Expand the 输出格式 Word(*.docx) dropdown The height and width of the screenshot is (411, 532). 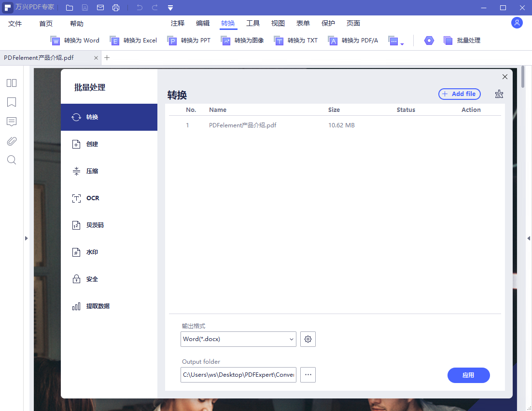coord(238,339)
